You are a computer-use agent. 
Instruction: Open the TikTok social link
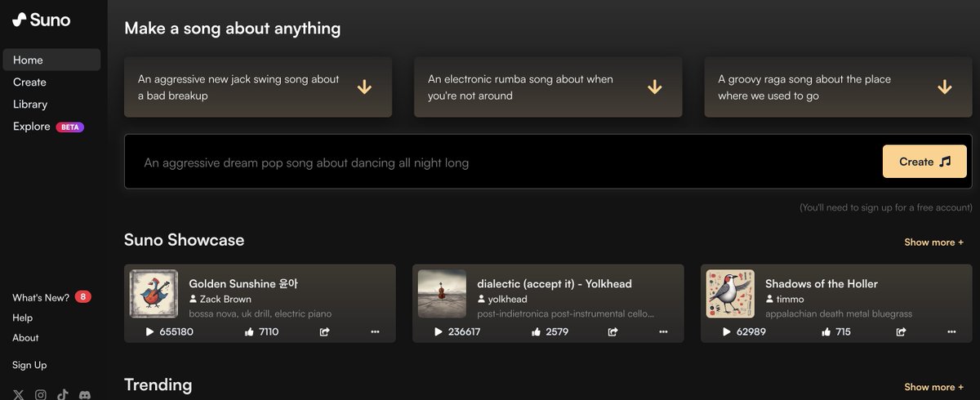pos(63,394)
